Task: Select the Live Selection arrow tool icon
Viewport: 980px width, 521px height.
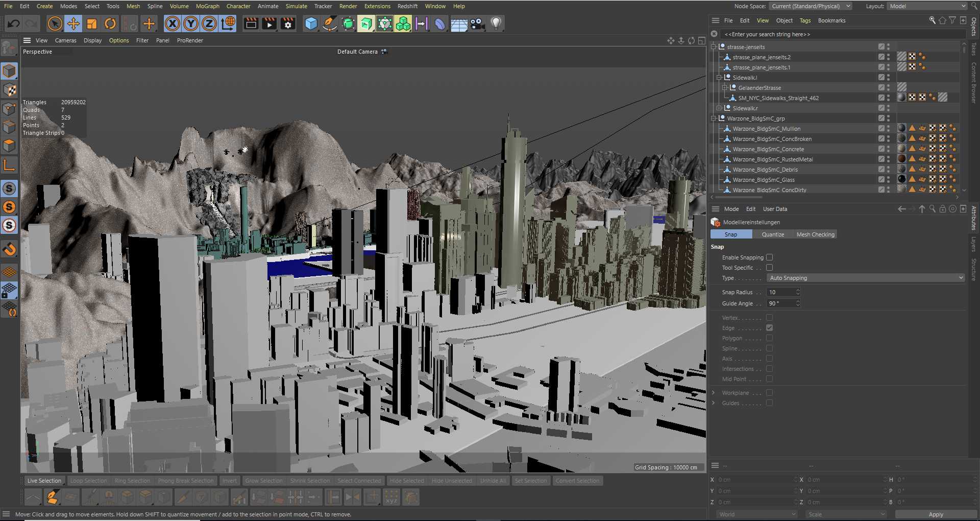Action: 55,23
